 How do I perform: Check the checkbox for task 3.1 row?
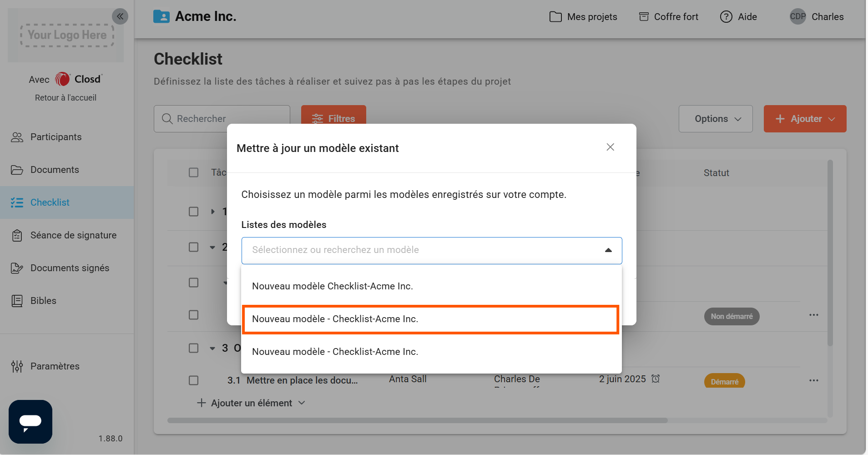(x=193, y=380)
